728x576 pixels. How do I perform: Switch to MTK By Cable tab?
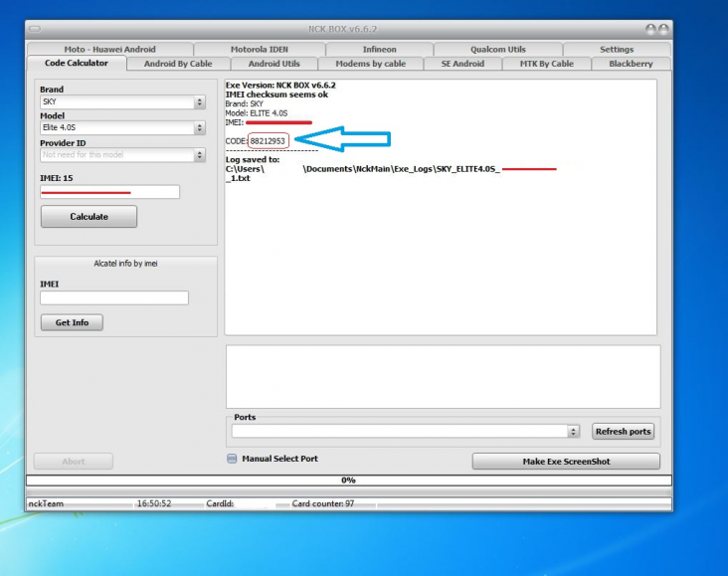click(546, 64)
